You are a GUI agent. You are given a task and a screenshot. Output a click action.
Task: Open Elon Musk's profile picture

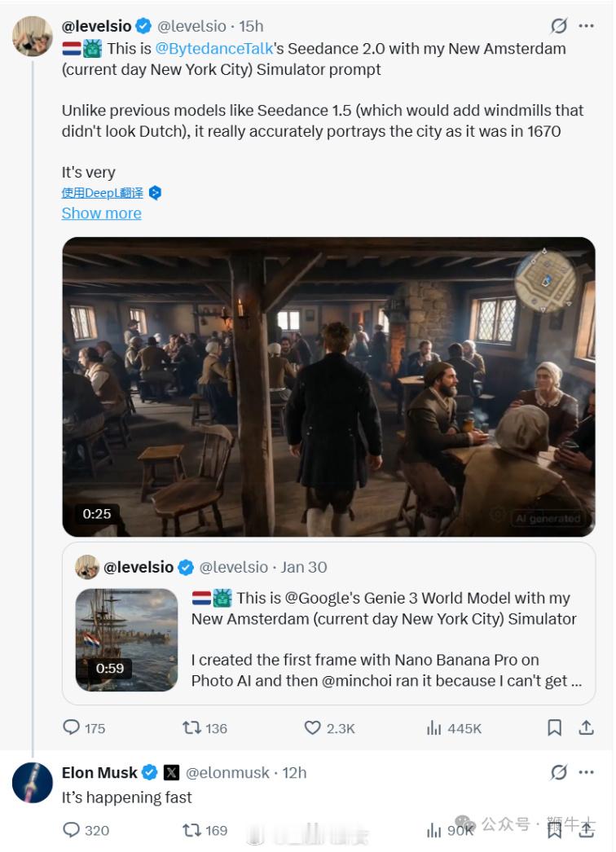point(33,784)
